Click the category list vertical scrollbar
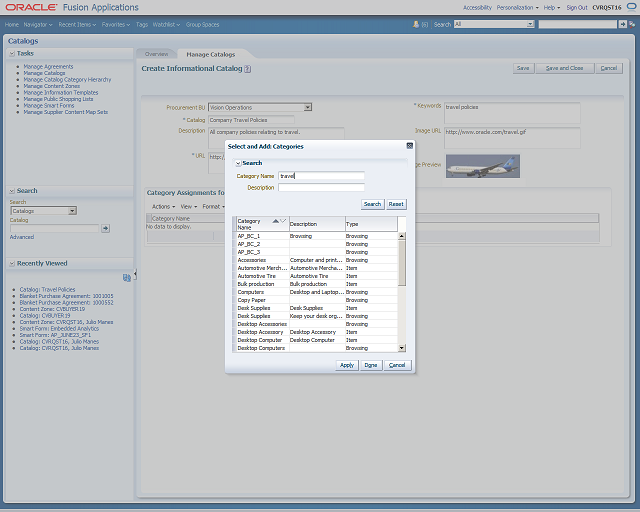Screen dimensions: 640x512 [x=402, y=292]
